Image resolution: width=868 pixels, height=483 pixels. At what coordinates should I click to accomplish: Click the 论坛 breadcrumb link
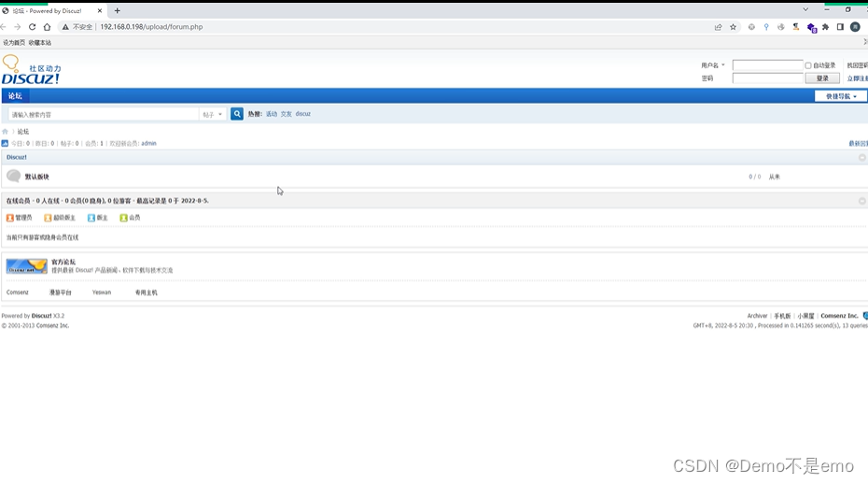(22, 132)
